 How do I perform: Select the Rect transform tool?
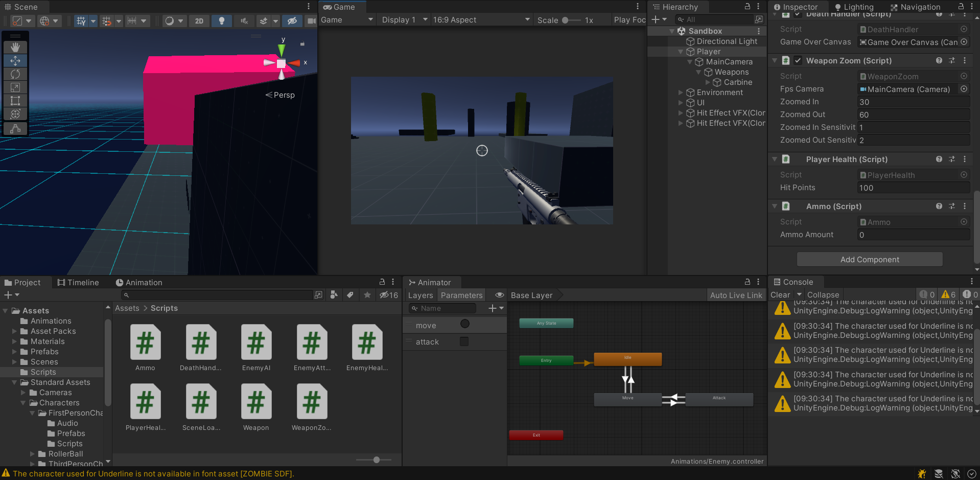(15, 101)
